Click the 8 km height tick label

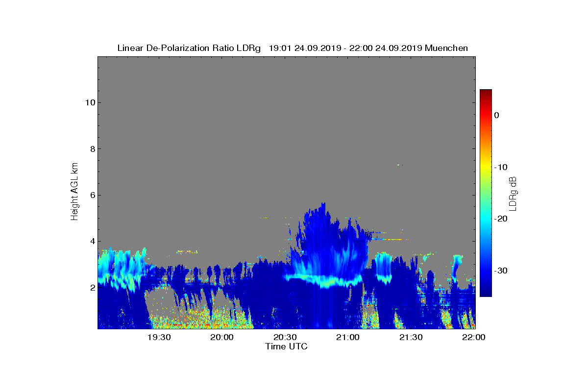pos(92,148)
